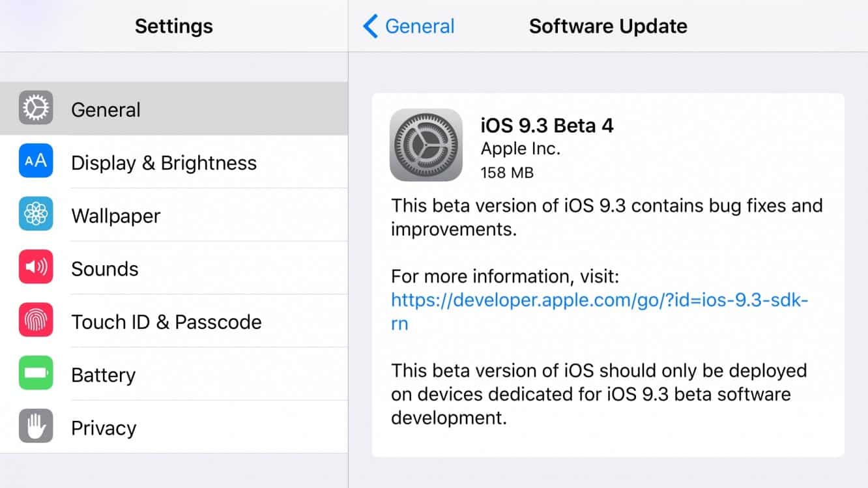This screenshot has height=488, width=868.
Task: Tap the Software Update header title
Action: (x=608, y=27)
